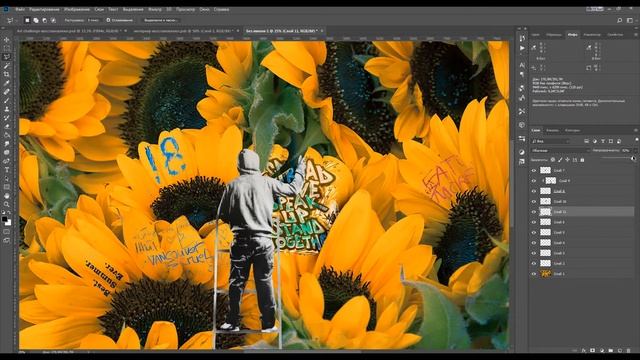Select the Move tool

[x=7, y=40]
